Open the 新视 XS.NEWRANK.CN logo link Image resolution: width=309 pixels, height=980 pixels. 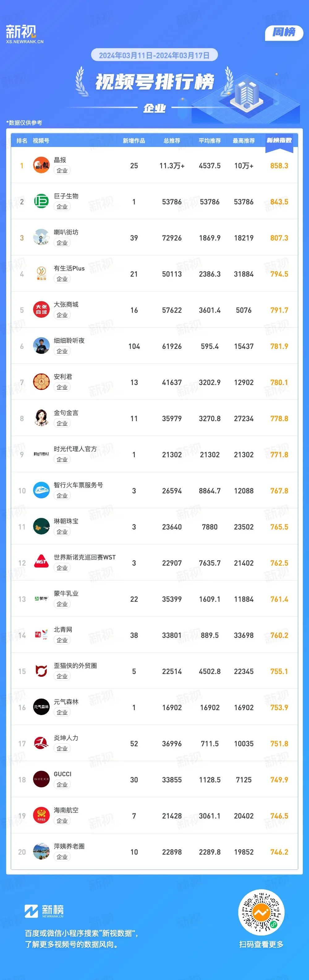coord(24,34)
